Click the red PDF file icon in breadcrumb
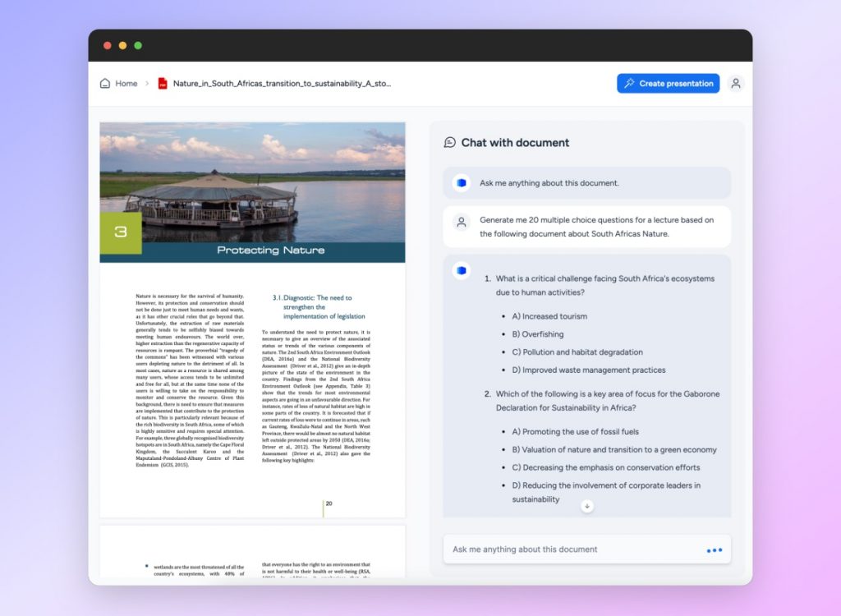 pyautogui.click(x=163, y=83)
